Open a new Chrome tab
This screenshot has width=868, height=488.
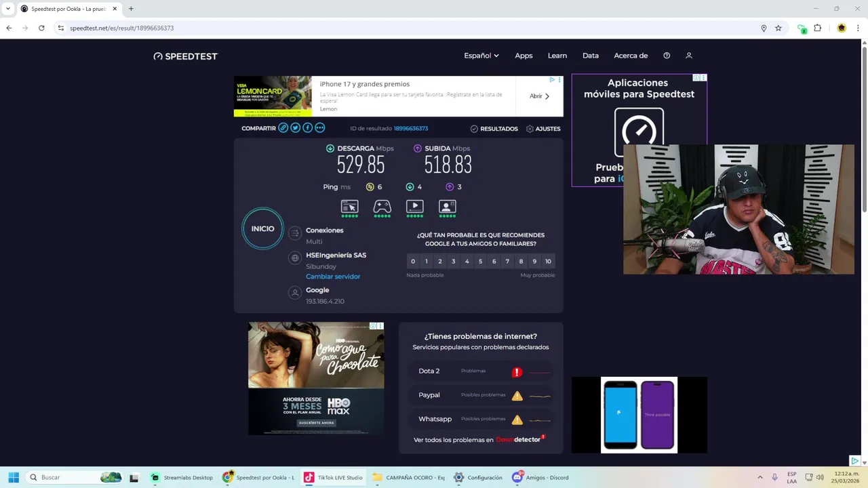point(131,9)
